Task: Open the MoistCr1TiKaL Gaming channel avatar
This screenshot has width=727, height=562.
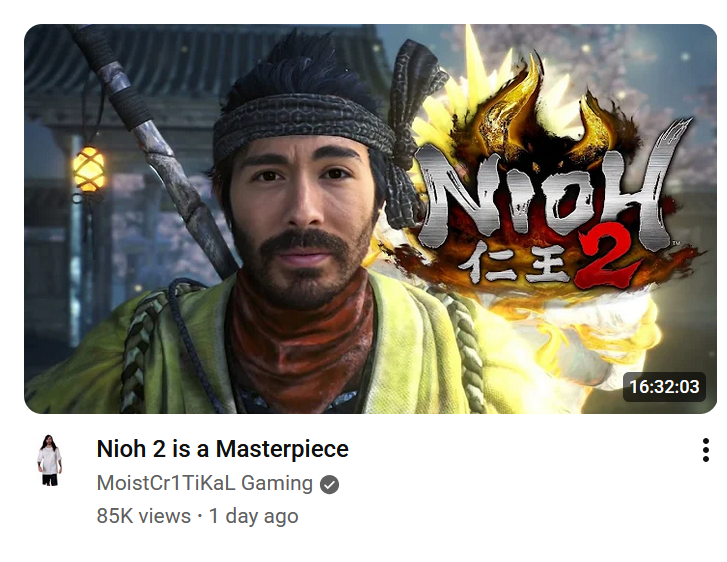Action: pyautogui.click(x=49, y=460)
